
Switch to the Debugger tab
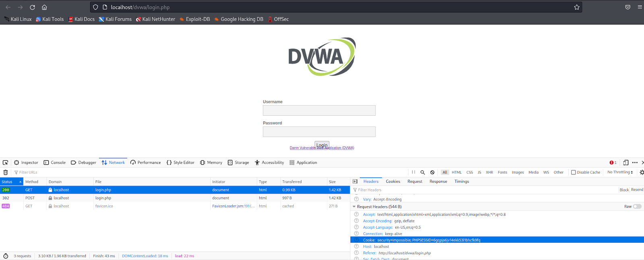pyautogui.click(x=84, y=163)
